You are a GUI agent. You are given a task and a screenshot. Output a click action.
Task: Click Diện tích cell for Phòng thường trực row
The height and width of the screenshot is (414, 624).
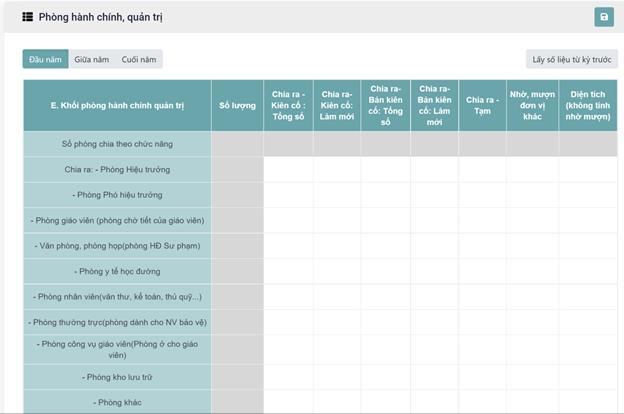tap(588, 322)
